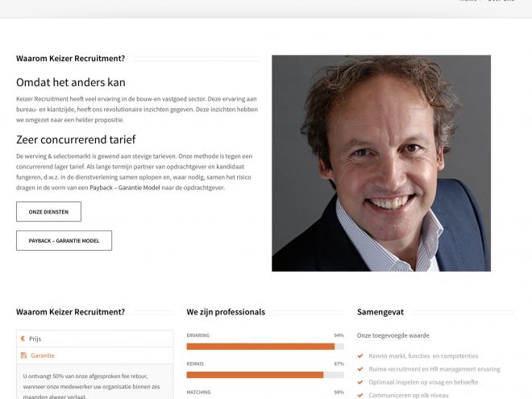Click checkmark icon beside Communiceren op elk niveau
The height and width of the screenshot is (399, 532).
(x=360, y=395)
